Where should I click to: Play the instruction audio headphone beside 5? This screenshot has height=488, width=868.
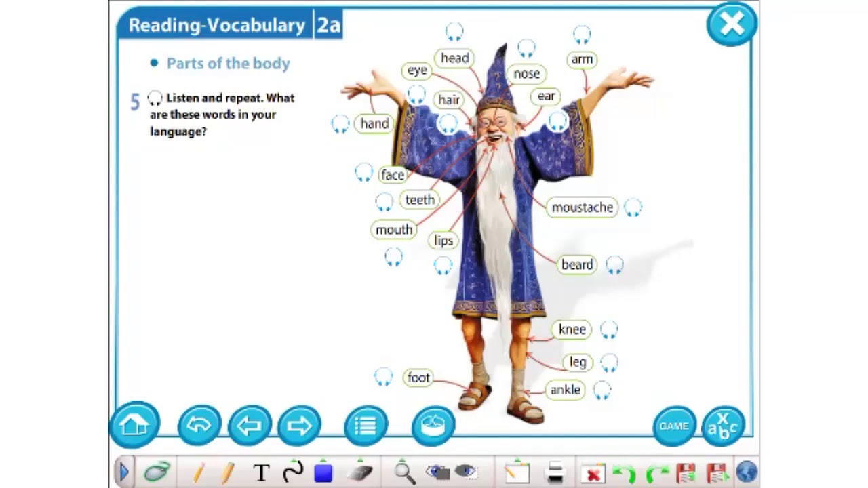tap(155, 99)
